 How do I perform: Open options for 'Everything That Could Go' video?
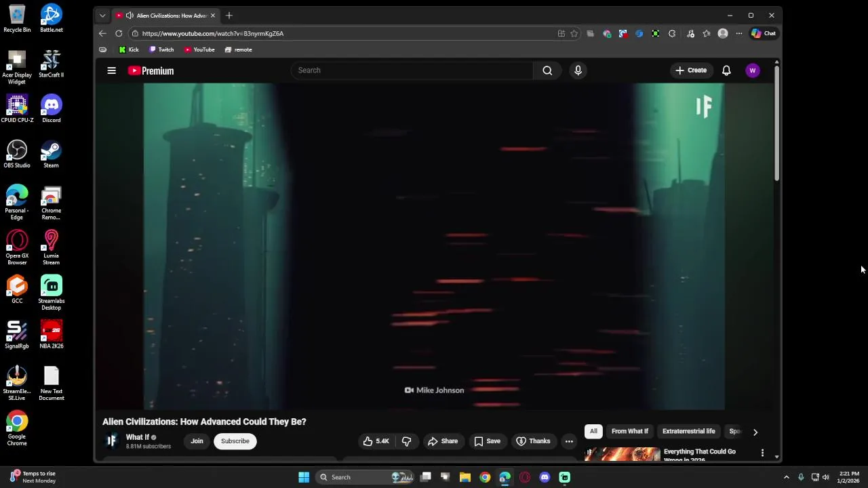[x=762, y=452]
